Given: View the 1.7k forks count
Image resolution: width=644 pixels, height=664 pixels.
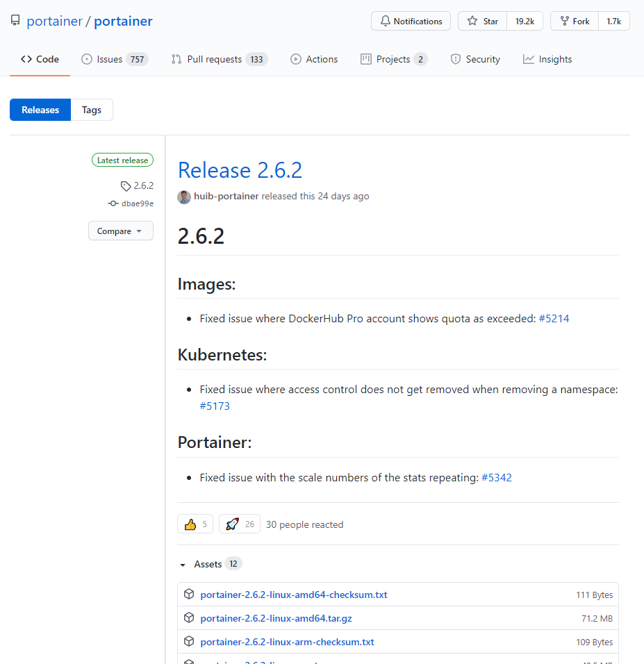Looking at the screenshot, I should 613,21.
